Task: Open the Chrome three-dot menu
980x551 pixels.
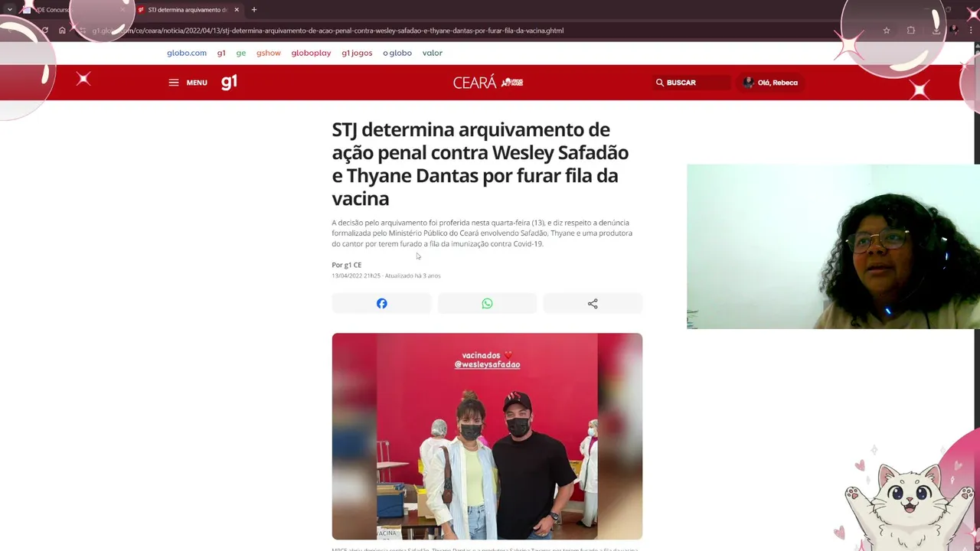Action: click(971, 31)
